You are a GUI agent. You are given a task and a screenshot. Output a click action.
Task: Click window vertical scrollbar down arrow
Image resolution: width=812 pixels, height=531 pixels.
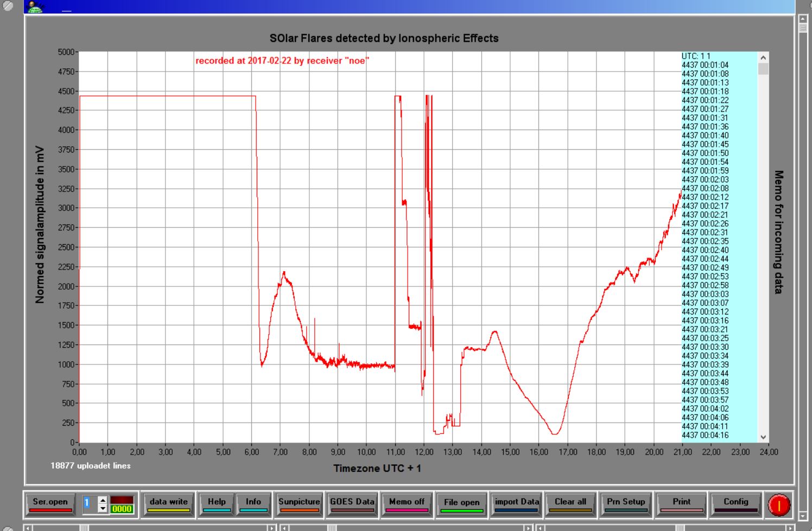coord(803,516)
